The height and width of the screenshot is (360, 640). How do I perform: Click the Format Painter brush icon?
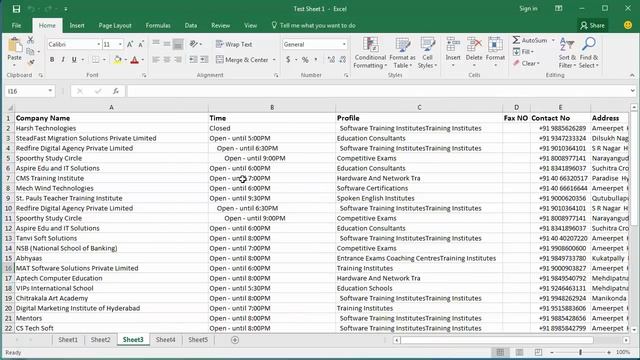tap(31, 62)
